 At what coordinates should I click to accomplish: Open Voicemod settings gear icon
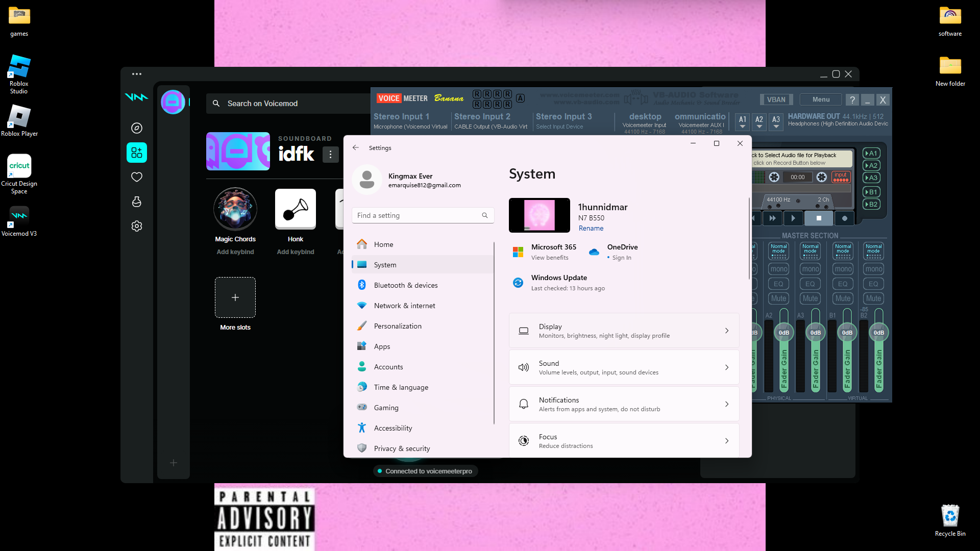[136, 226]
